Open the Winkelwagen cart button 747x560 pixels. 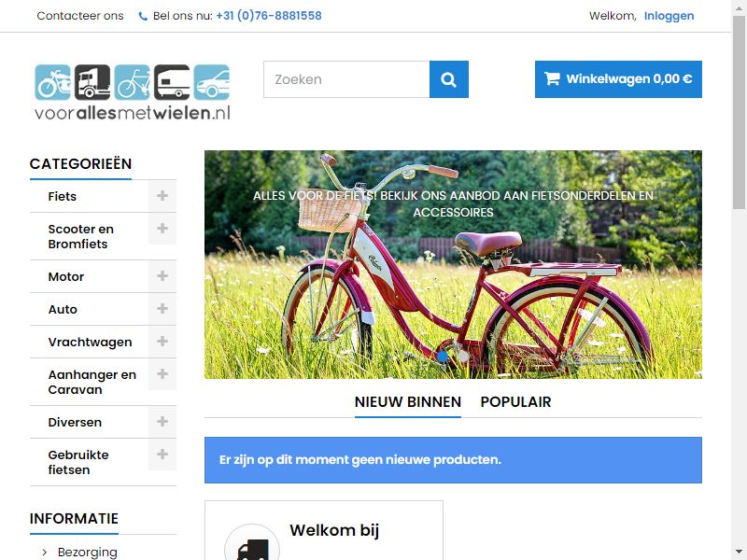(618, 79)
